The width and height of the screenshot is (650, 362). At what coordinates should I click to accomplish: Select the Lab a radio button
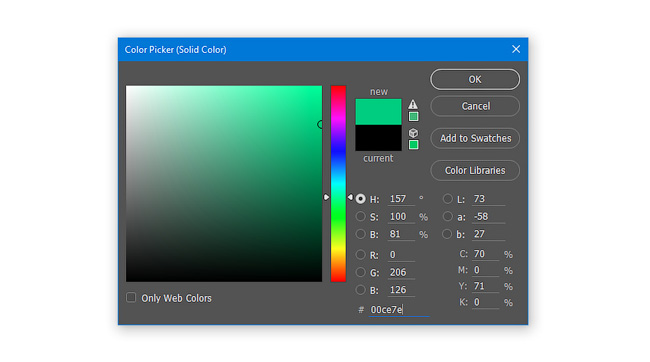448,216
